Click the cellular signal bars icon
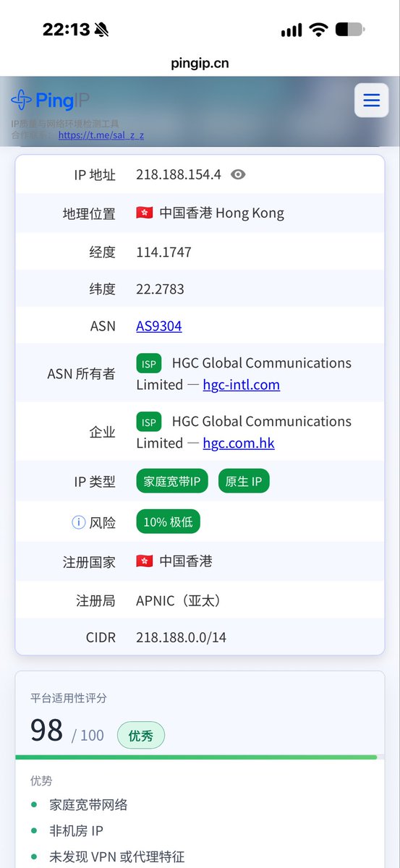The width and height of the screenshot is (400, 868). (292, 30)
